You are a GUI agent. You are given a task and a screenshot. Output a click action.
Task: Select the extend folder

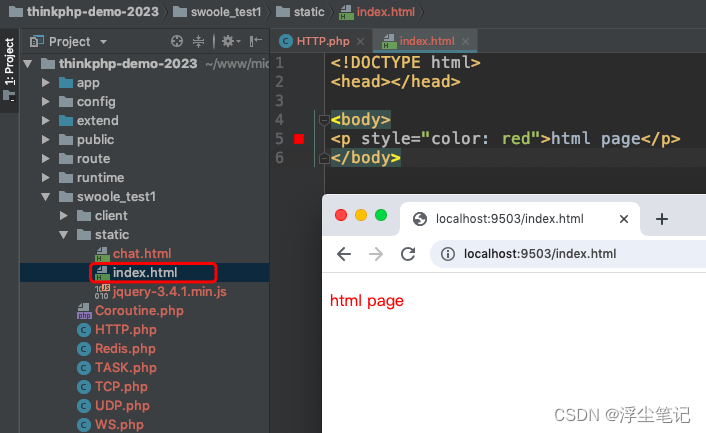pos(89,121)
